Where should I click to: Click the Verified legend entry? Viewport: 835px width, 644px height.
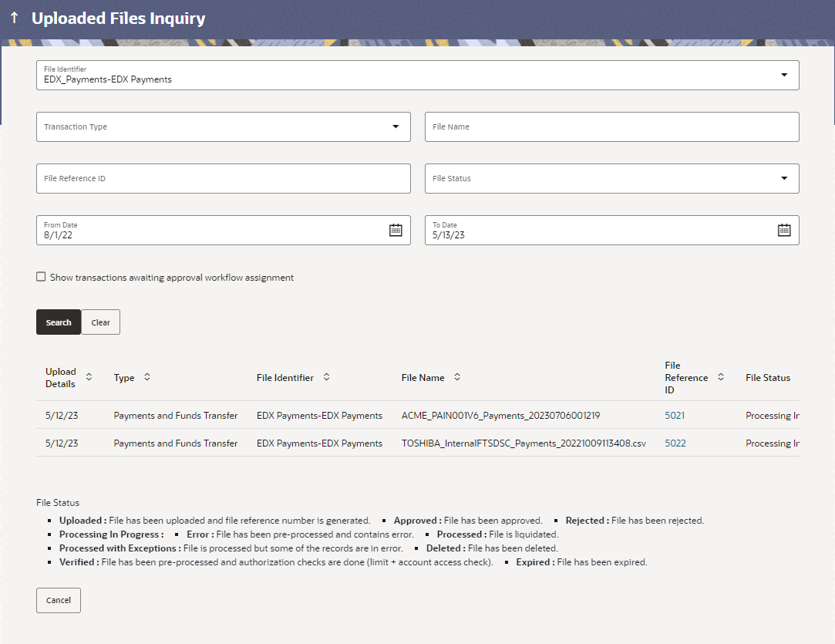pos(276,562)
